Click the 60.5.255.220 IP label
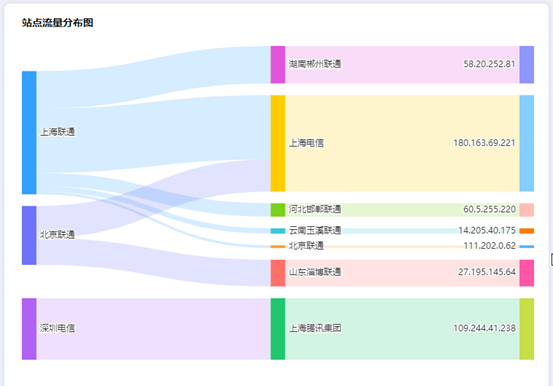Screen dimensions: 553x386 489,209
